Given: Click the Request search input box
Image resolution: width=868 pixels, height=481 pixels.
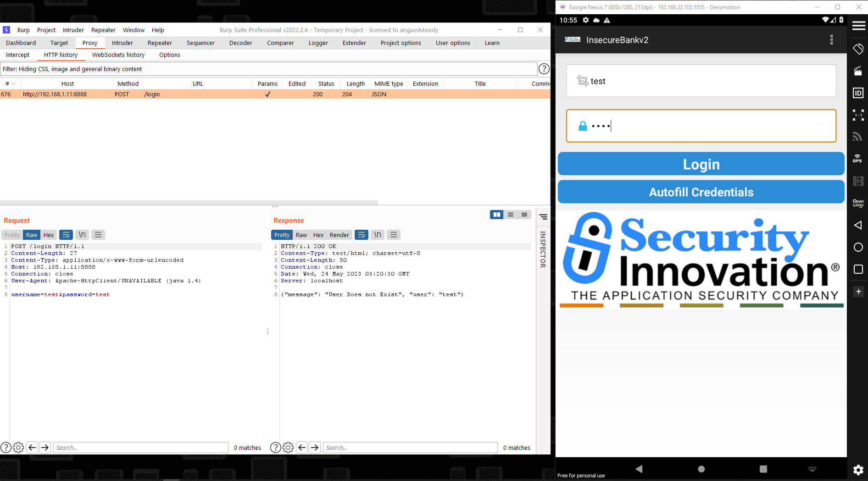Looking at the screenshot, I should (x=141, y=448).
